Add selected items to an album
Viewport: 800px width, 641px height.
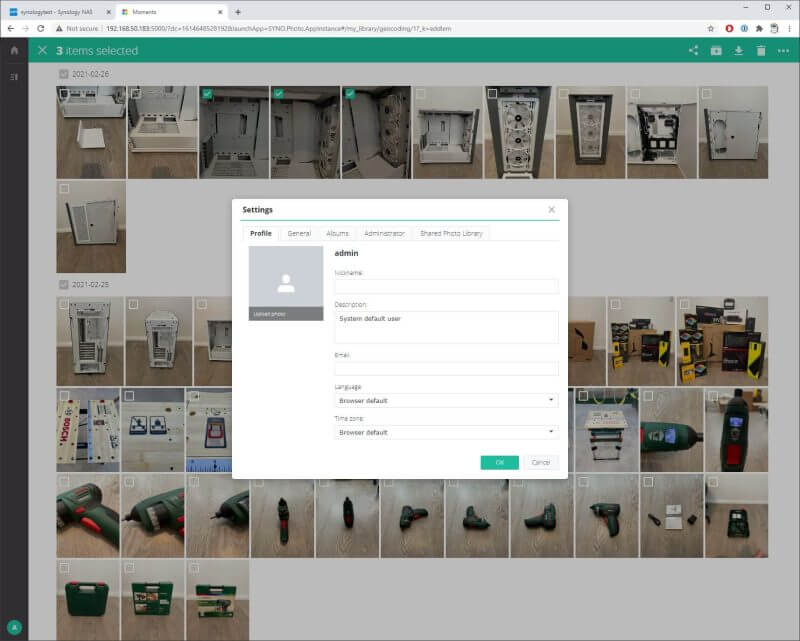(x=716, y=51)
